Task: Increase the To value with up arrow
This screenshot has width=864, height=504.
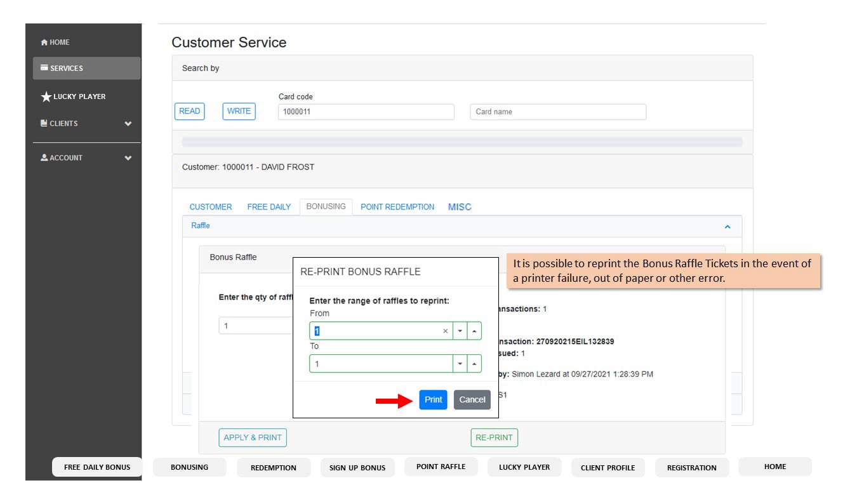Action: click(474, 364)
